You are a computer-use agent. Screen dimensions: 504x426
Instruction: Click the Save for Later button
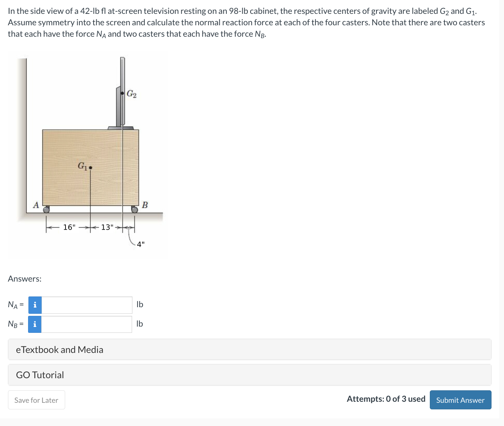pyautogui.click(x=36, y=400)
